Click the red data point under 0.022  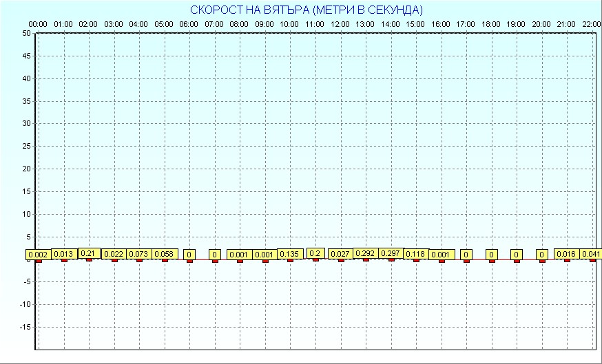pyautogui.click(x=114, y=260)
